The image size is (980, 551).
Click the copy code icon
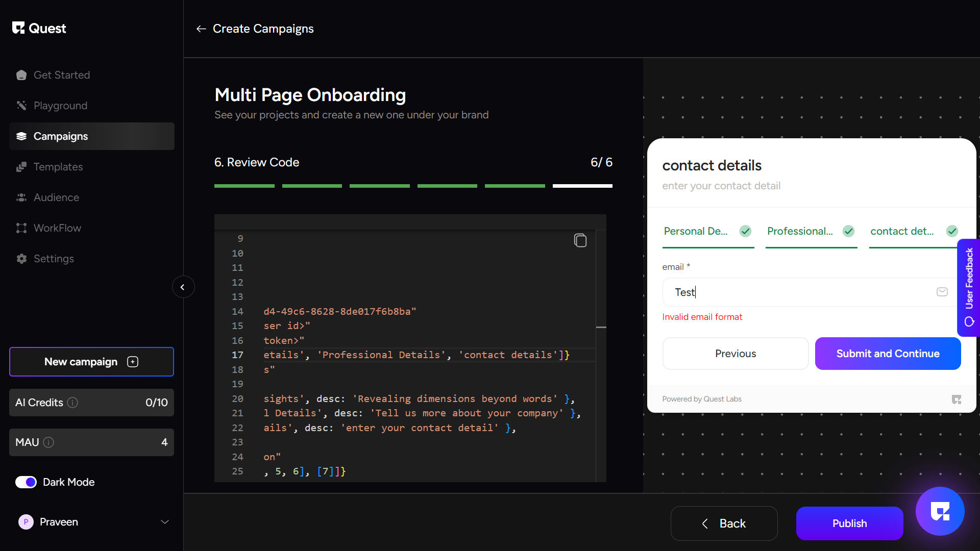580,240
